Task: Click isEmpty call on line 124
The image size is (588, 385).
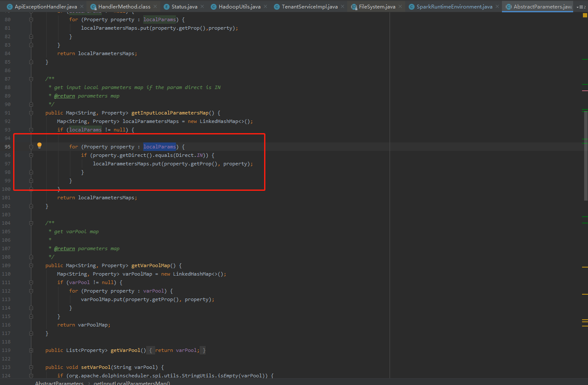Action: click(x=228, y=376)
